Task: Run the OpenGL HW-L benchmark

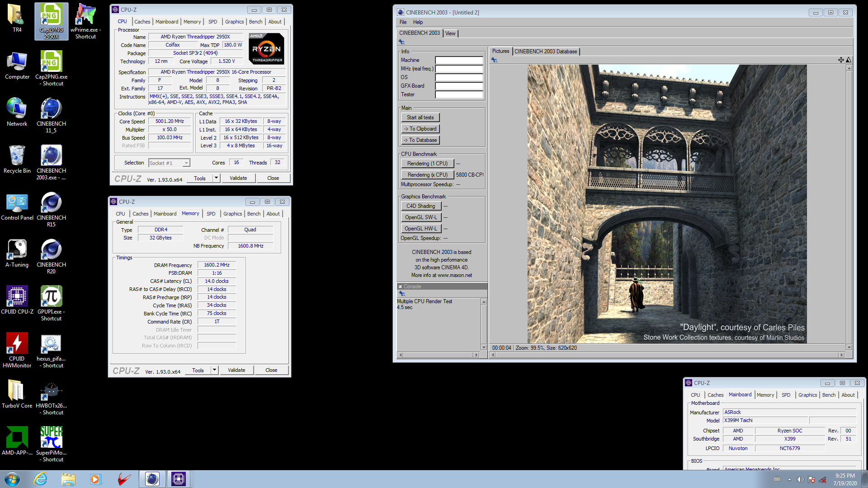Action: [x=420, y=229]
